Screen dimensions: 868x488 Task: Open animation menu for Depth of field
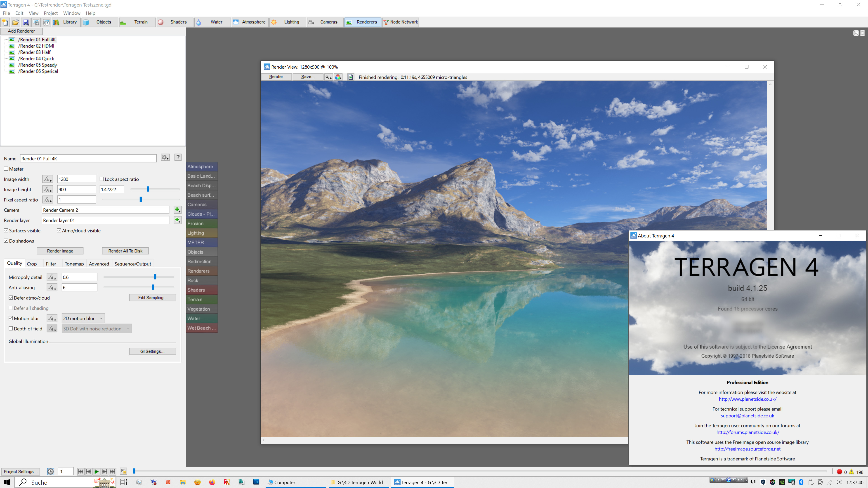52,328
